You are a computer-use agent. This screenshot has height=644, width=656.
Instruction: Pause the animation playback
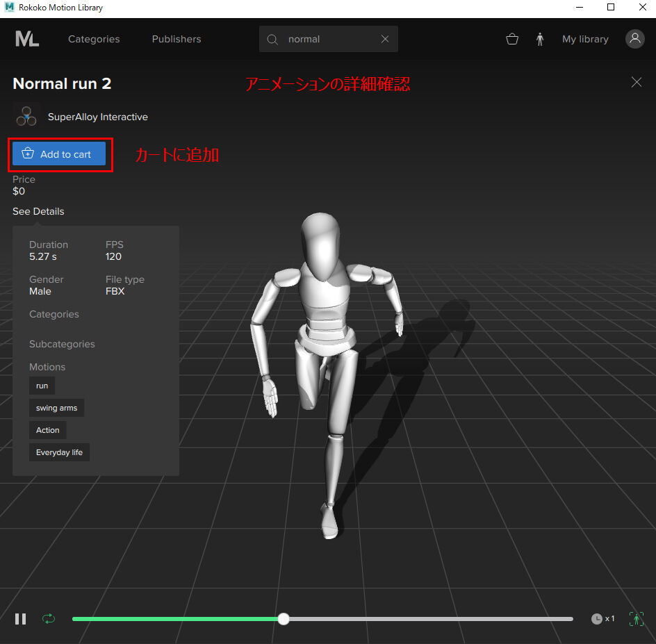click(x=20, y=618)
